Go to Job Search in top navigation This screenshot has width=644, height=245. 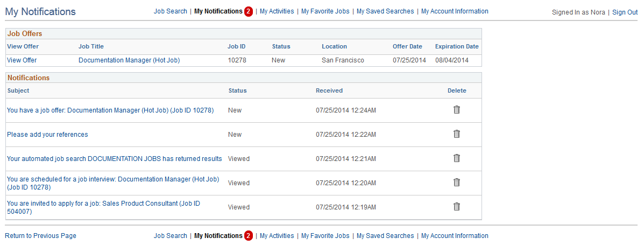coord(171,11)
